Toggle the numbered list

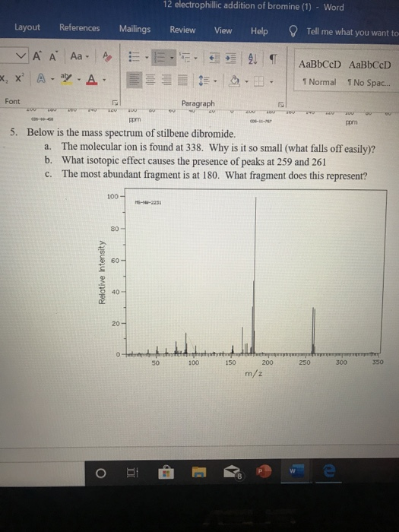(x=159, y=57)
